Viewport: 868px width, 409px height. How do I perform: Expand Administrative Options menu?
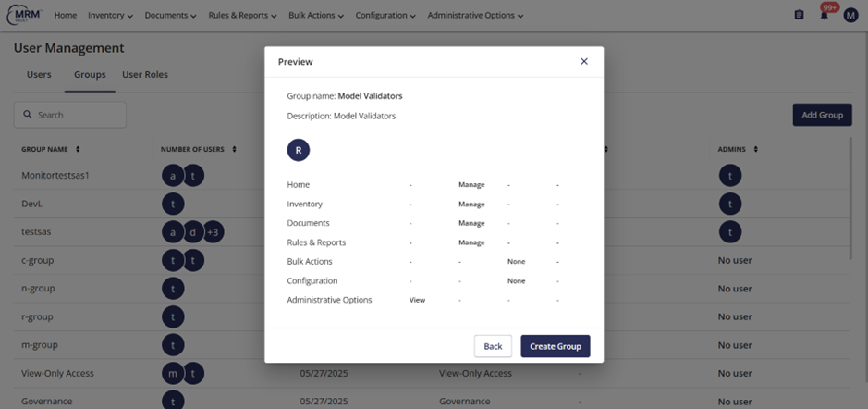[475, 16]
